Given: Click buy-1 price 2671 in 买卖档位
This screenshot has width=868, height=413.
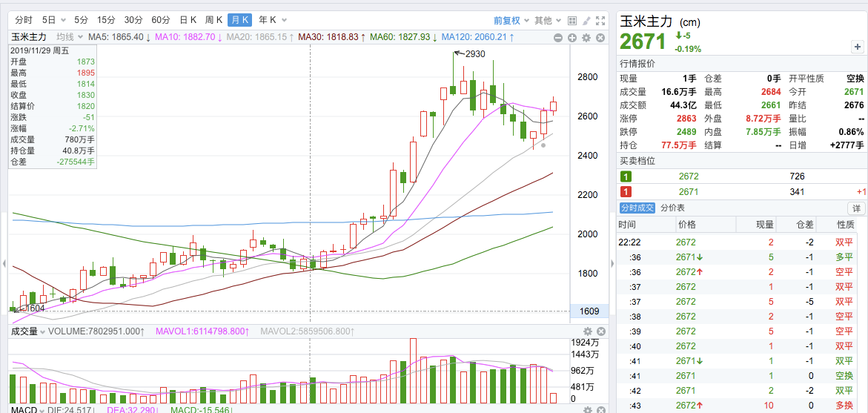Looking at the screenshot, I should (689, 192).
